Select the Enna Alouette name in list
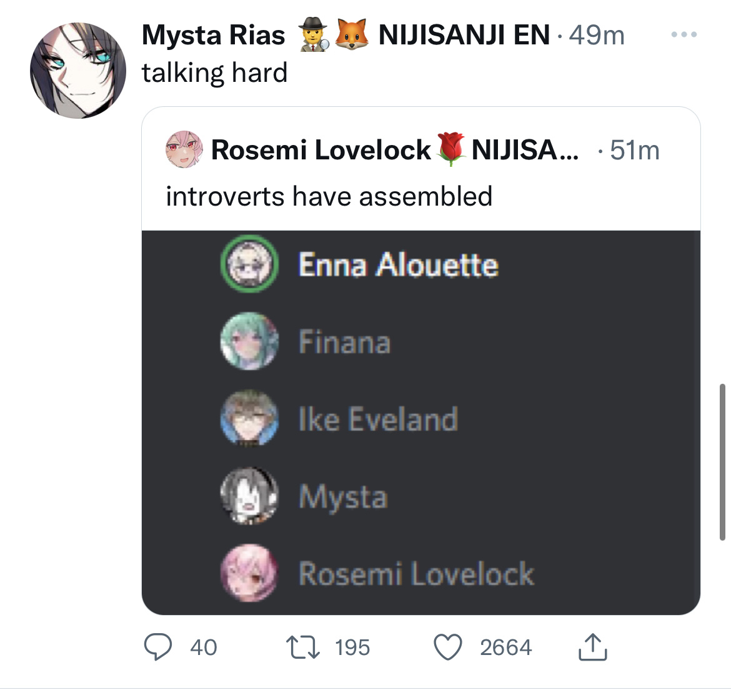Viewport: 731px width, 700px height. tap(399, 264)
